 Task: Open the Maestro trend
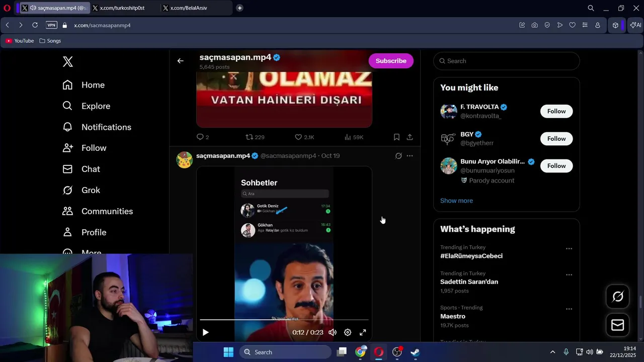(x=453, y=316)
